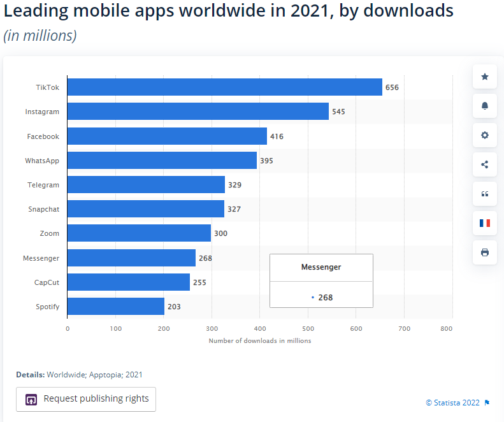The image size is (504, 422).
Task: Click the Telegram axis label
Action: coord(43,185)
